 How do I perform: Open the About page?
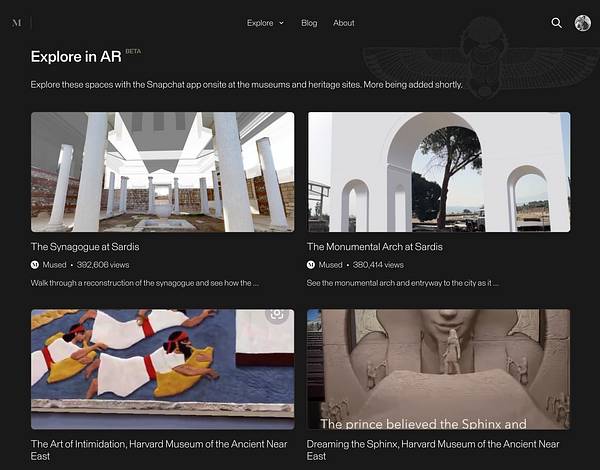(344, 23)
